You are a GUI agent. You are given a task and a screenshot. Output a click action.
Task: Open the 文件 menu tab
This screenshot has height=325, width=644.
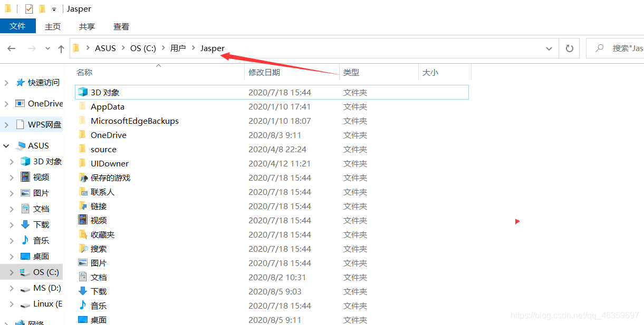(x=18, y=26)
